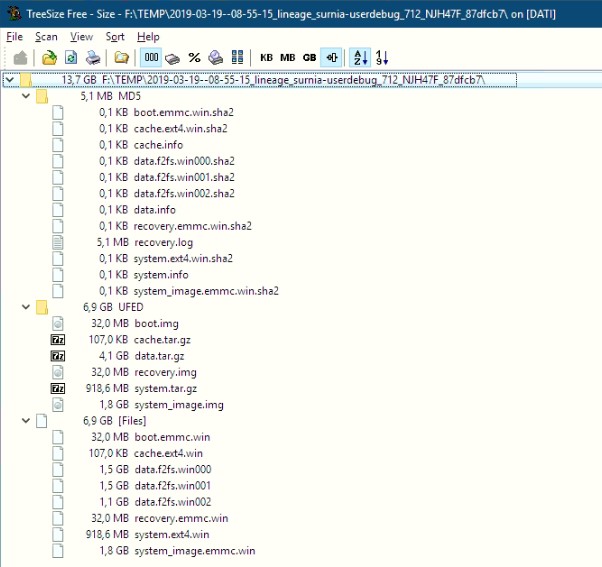The width and height of the screenshot is (602, 567).
Task: Click the Select directory to scan icon
Action: (x=50, y=57)
